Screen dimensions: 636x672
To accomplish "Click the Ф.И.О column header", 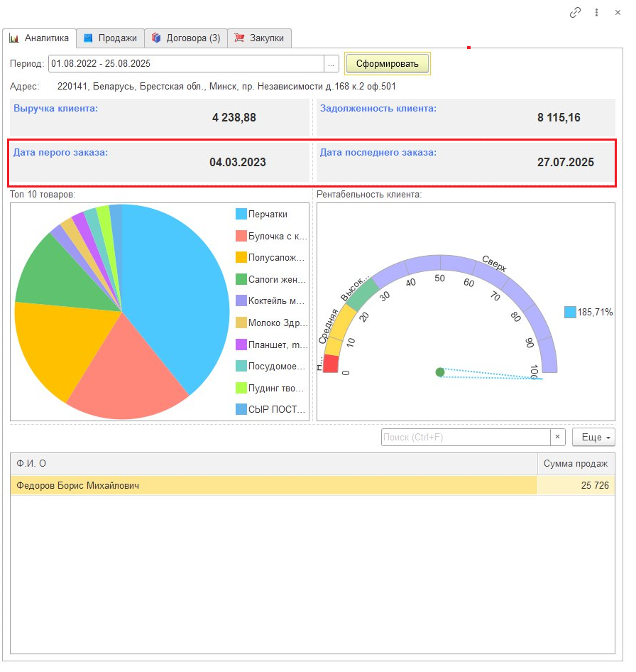I will [x=273, y=464].
